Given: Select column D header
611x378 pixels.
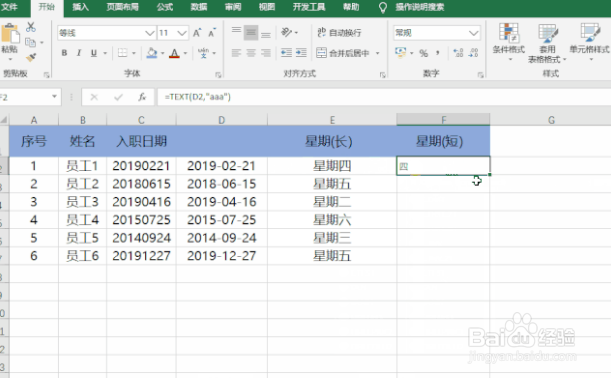Looking at the screenshot, I should coord(222,120).
